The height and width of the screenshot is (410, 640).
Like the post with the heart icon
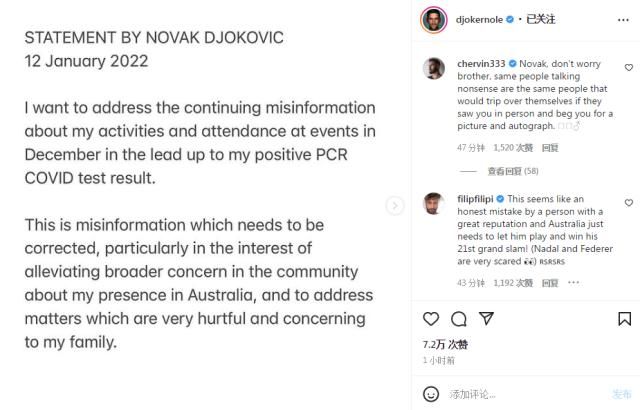[431, 319]
